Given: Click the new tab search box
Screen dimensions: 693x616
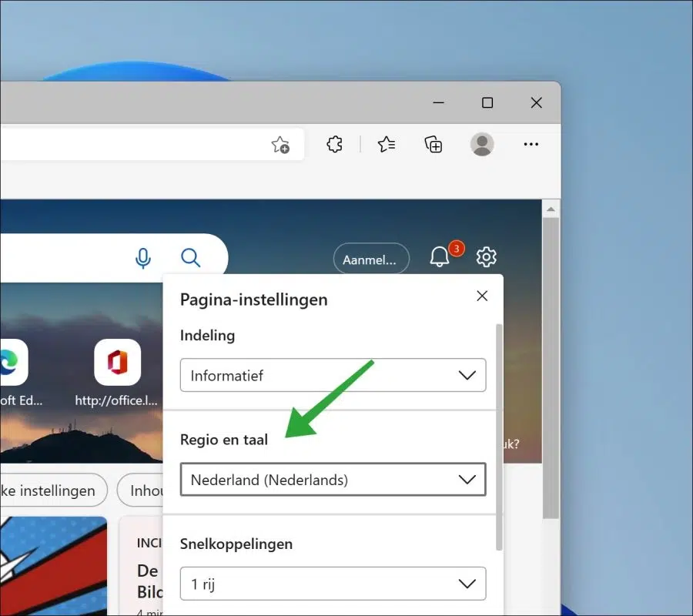Looking at the screenshot, I should click(x=114, y=258).
